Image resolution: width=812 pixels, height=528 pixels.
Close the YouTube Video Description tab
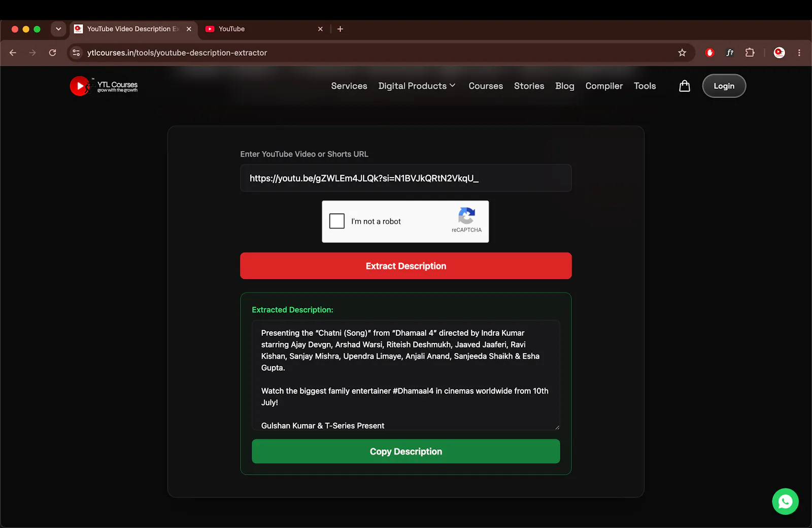[189, 29]
